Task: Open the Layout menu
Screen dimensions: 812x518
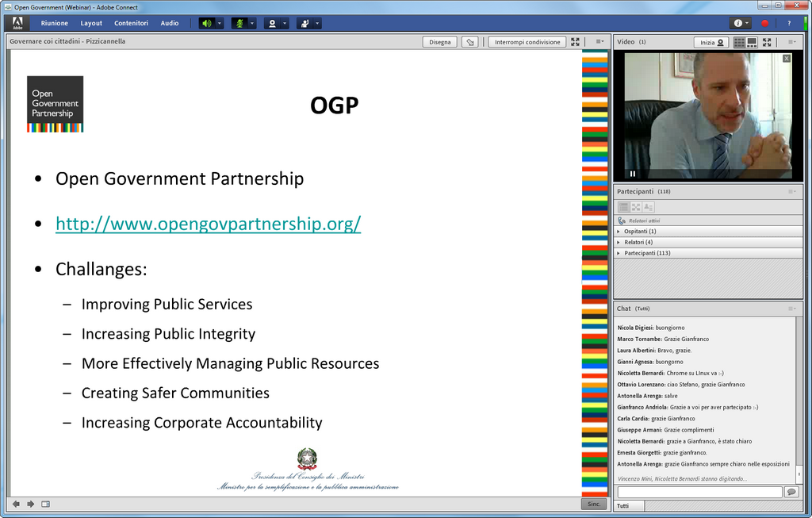Action: pyautogui.click(x=91, y=23)
